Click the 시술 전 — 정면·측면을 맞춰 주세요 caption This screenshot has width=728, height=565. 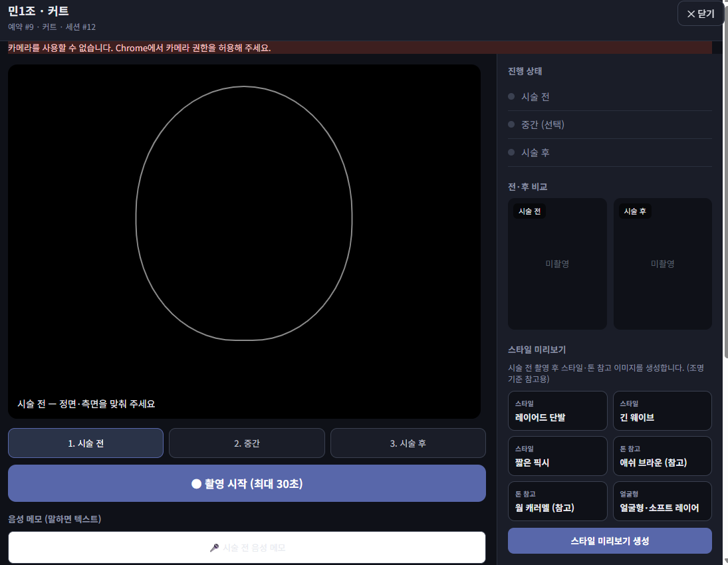point(86,404)
